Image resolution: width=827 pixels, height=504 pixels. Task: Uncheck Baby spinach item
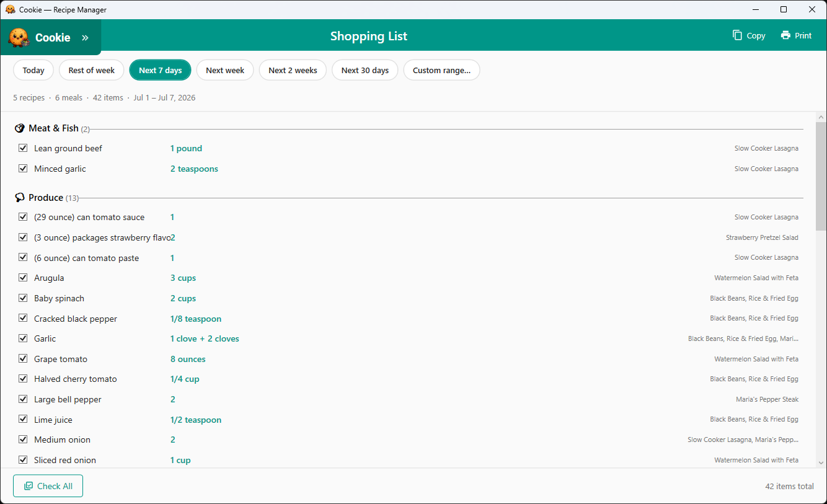click(x=23, y=298)
